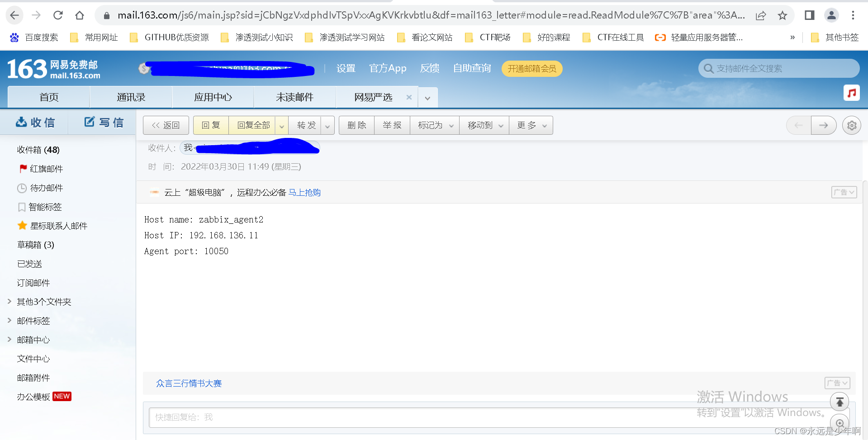Open 反馈 in the header
The image size is (868, 440).
pos(430,68)
